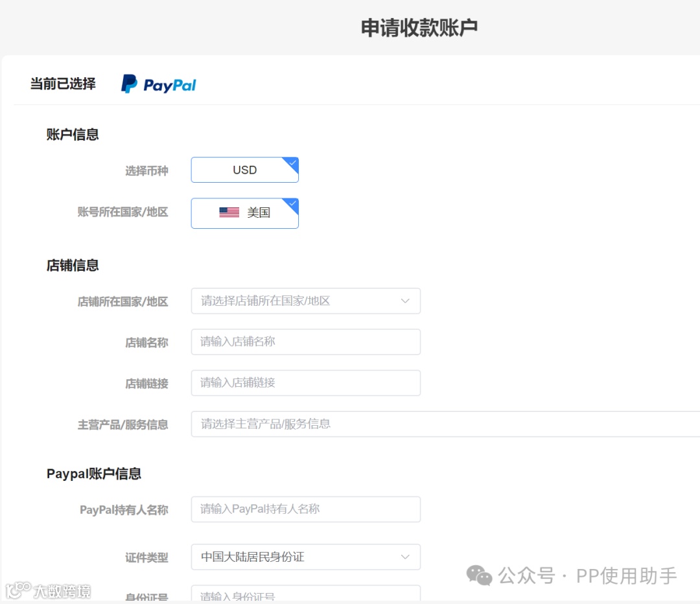Click the 选择币种 label
700x604 pixels.
point(146,170)
